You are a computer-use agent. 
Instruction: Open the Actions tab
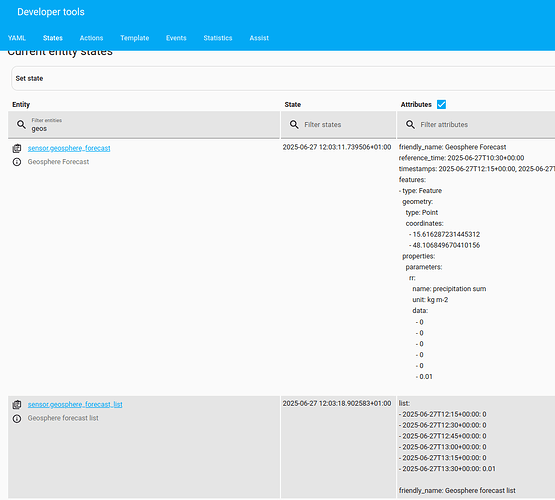[x=91, y=38]
